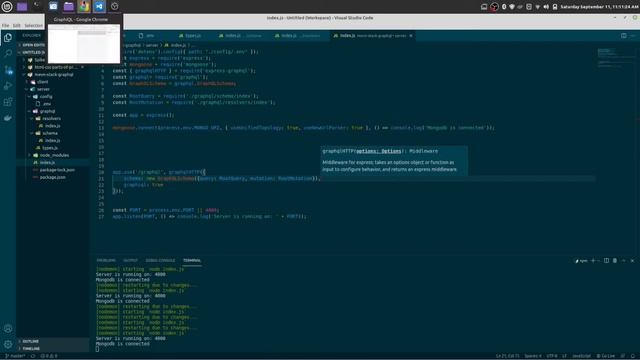Open the Explorer view in the activity bar
The width and height of the screenshot is (640, 360).
pyautogui.click(x=8, y=38)
